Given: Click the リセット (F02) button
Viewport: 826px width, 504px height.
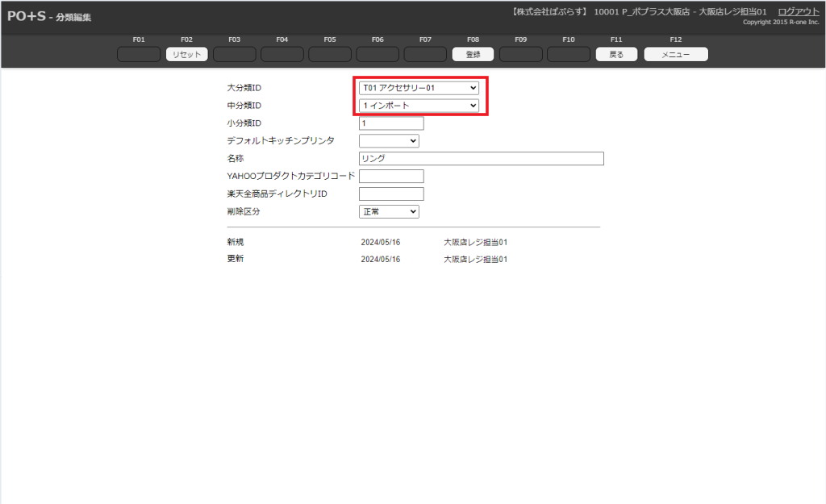Looking at the screenshot, I should 186,55.
